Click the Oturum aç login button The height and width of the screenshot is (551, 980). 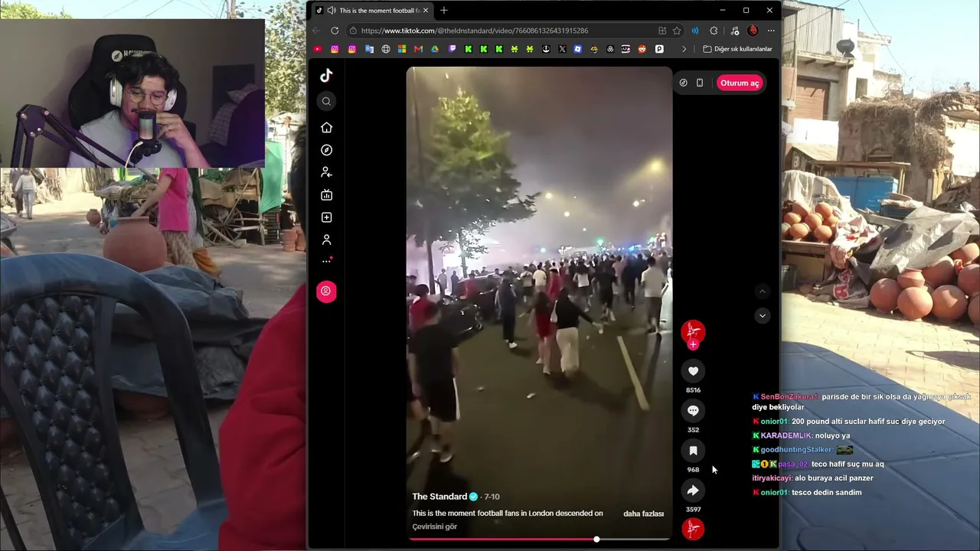[740, 83]
